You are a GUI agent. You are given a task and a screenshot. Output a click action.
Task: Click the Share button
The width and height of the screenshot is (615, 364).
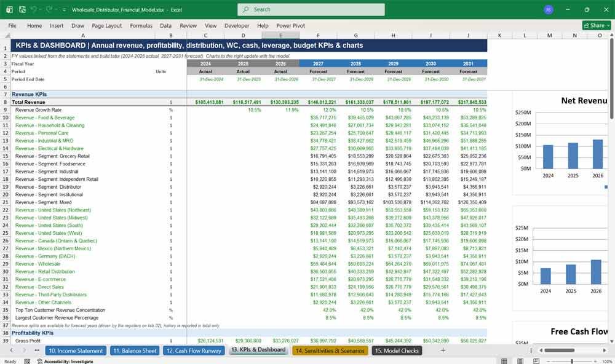tap(597, 25)
